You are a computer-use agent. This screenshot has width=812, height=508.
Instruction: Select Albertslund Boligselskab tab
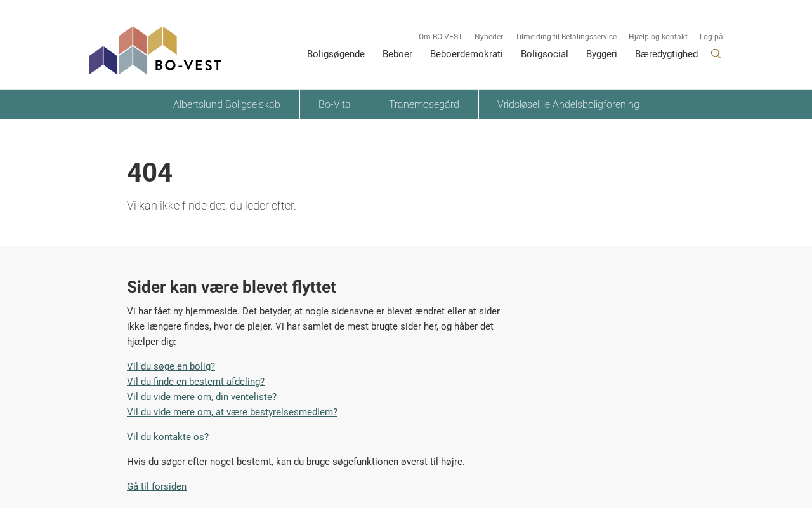coord(226,104)
